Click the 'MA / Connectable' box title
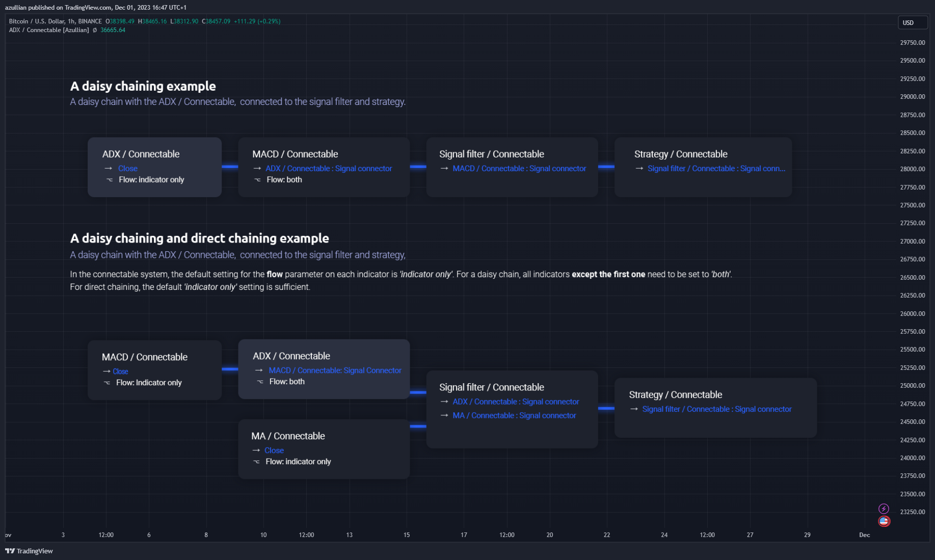Screen dimensions: 935x560 click(288, 436)
